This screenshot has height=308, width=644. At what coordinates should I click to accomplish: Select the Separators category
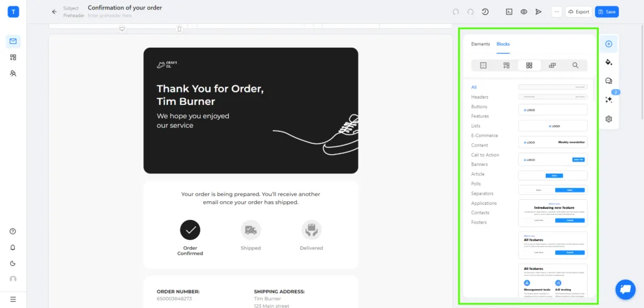(482, 194)
